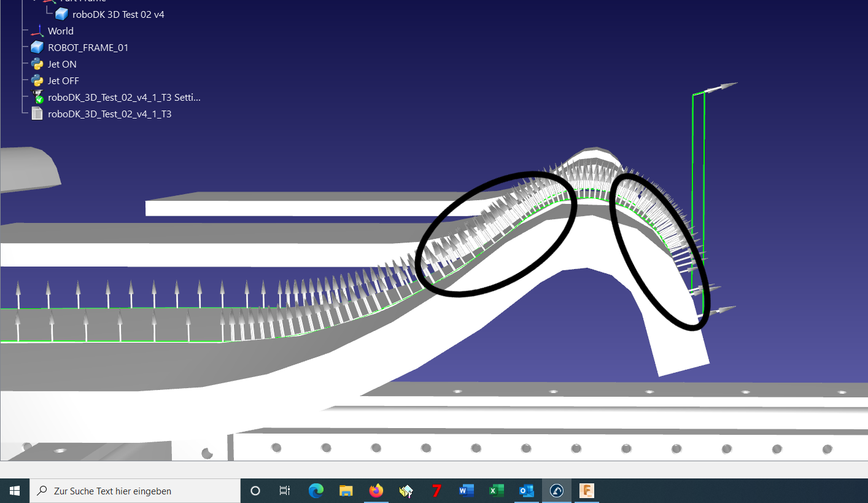Click the ROBOT_FRAME_01 object in tree
The height and width of the screenshot is (503, 868).
(x=88, y=47)
